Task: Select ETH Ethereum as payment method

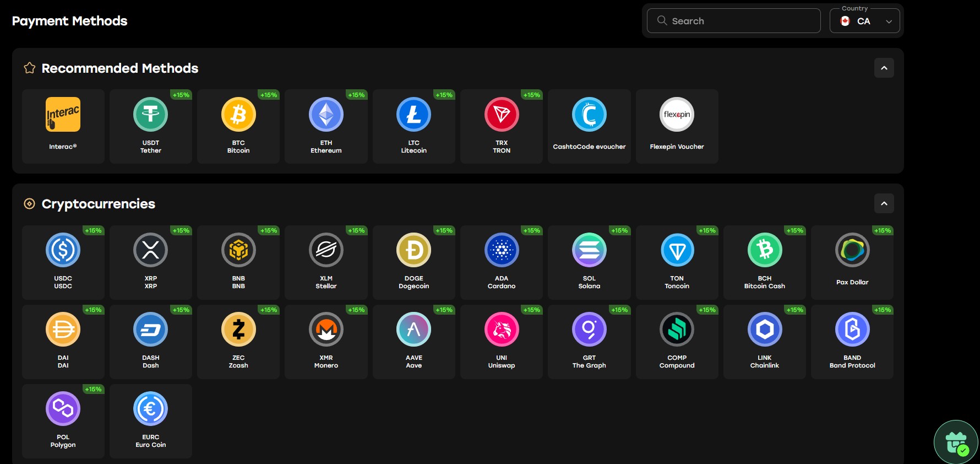Action: [326, 126]
